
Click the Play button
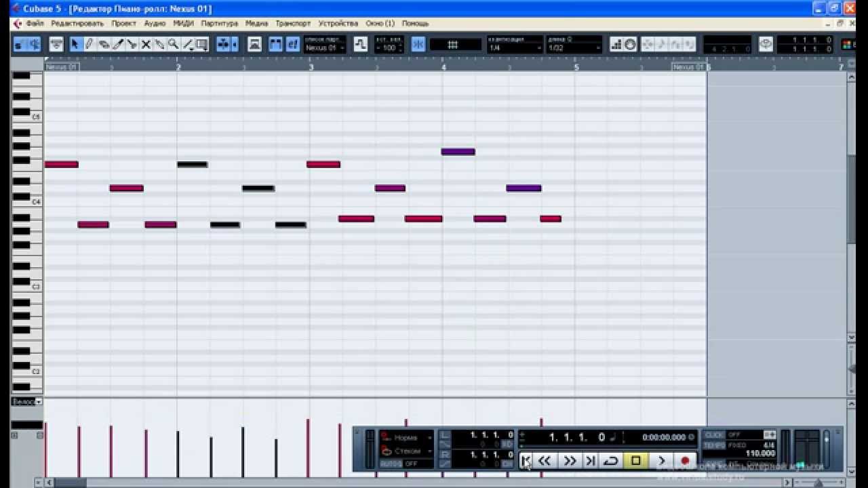pos(661,461)
